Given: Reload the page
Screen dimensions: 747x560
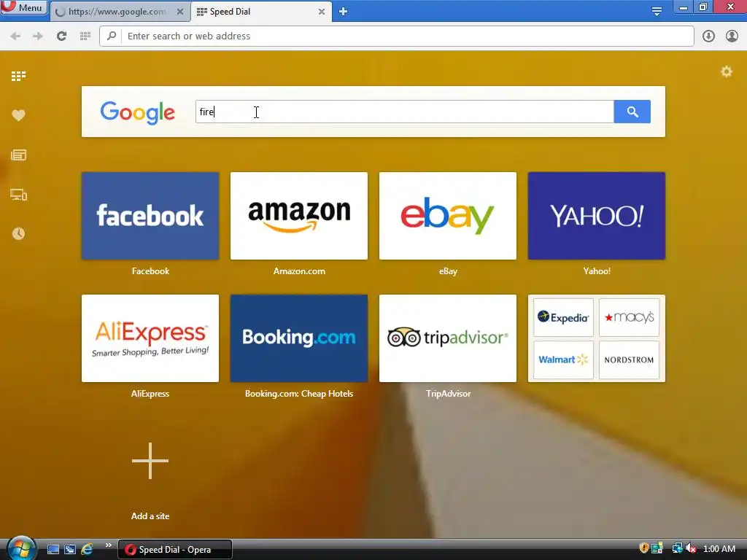Looking at the screenshot, I should (x=61, y=36).
